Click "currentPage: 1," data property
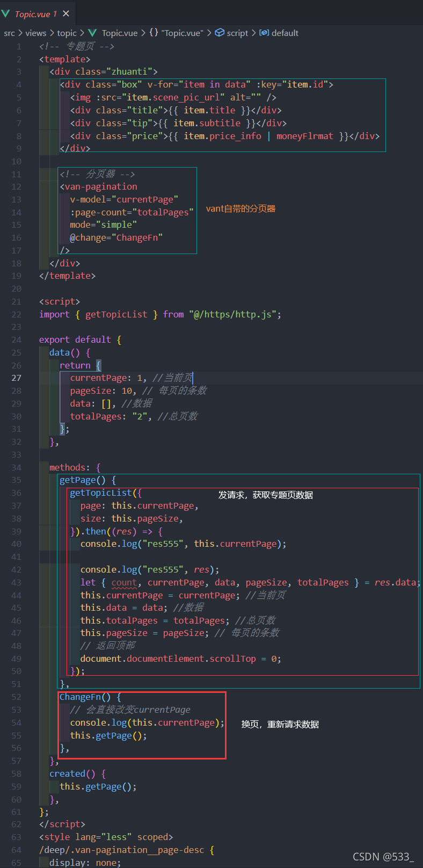423x868 pixels. click(x=108, y=378)
